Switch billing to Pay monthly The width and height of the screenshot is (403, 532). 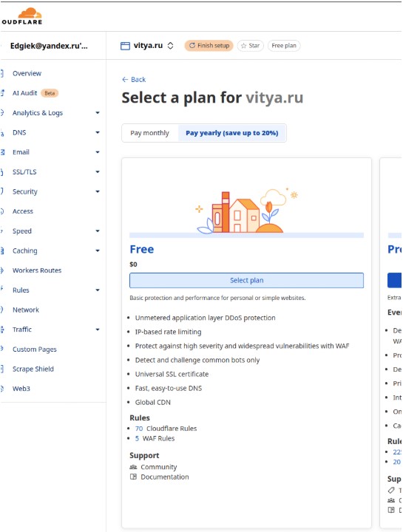pos(149,133)
